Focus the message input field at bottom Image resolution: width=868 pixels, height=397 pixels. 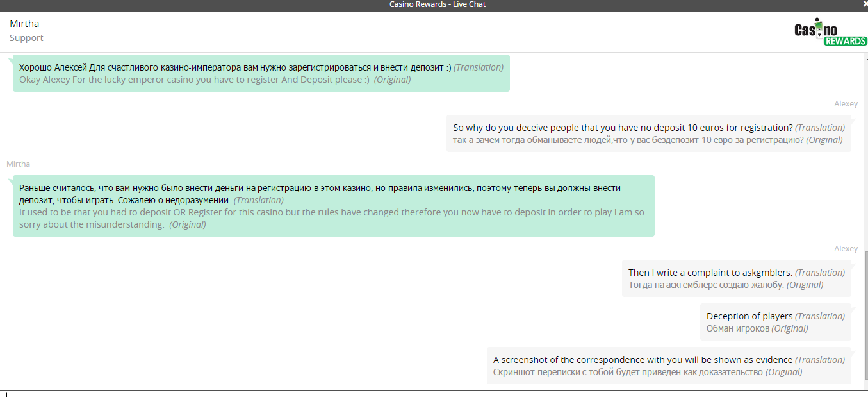[434, 394]
